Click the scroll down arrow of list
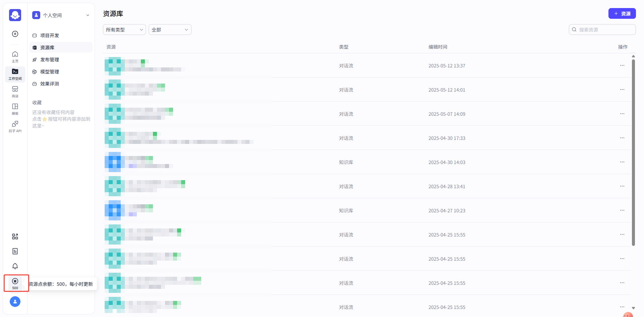This screenshot has height=317, width=644. click(x=633, y=308)
